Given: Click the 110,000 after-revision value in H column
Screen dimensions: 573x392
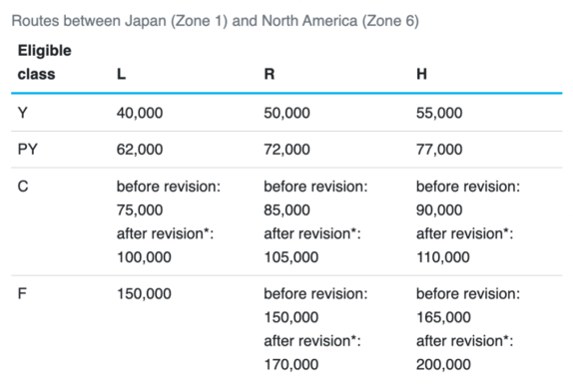Looking at the screenshot, I should (443, 257).
